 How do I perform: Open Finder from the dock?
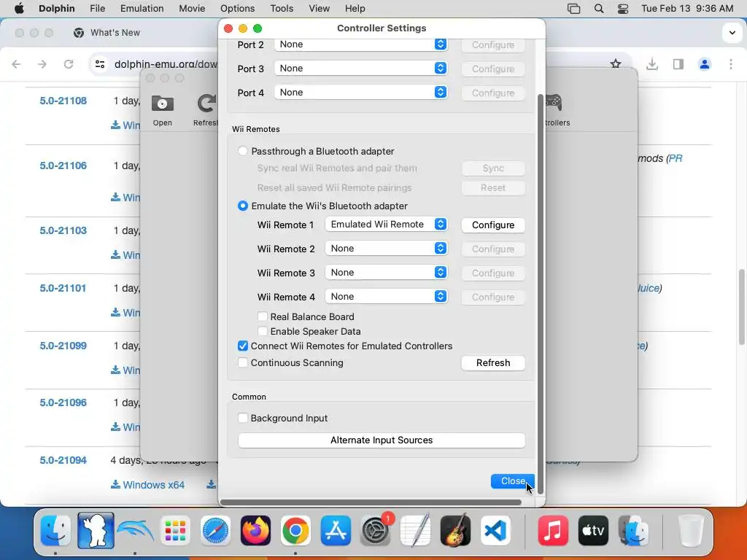click(x=55, y=531)
